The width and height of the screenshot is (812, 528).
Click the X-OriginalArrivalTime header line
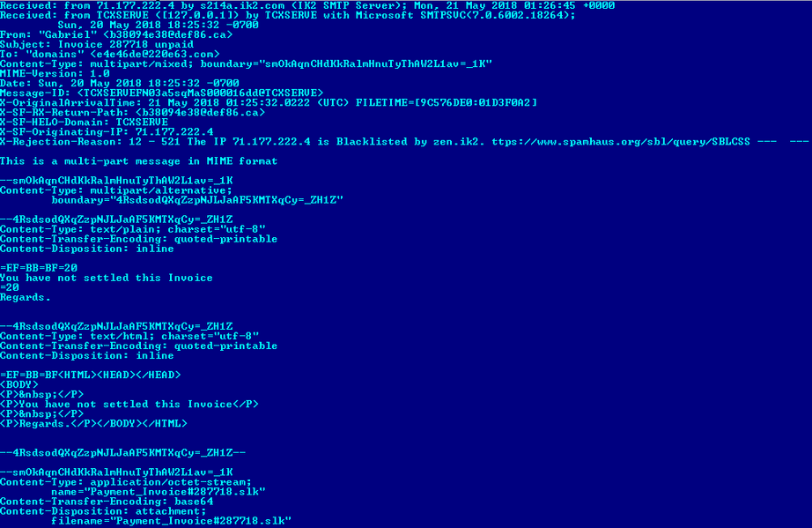pyautogui.click(x=269, y=102)
